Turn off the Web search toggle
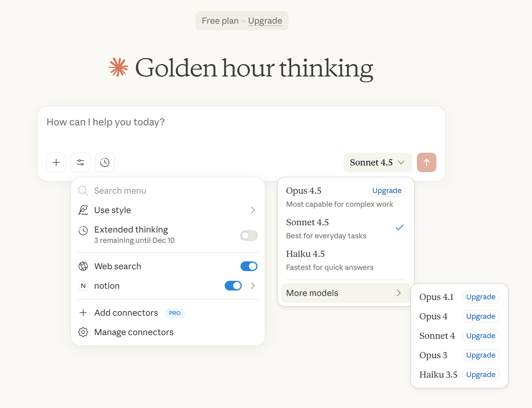532x408 pixels. click(x=249, y=266)
